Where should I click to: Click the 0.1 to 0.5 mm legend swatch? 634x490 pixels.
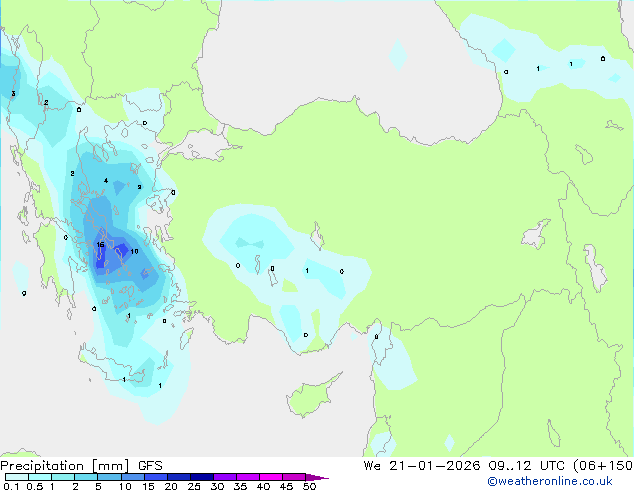17,477
